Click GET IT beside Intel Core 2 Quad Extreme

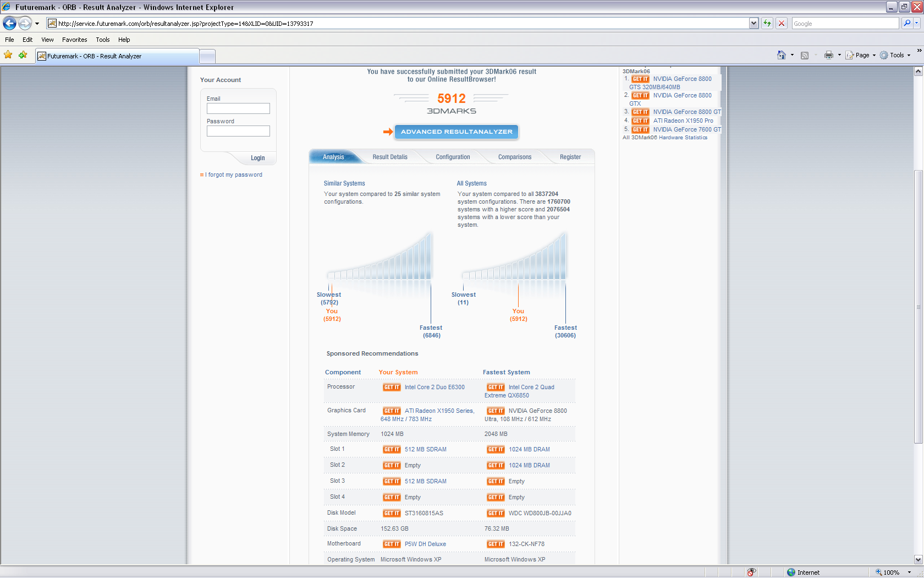pyautogui.click(x=496, y=387)
